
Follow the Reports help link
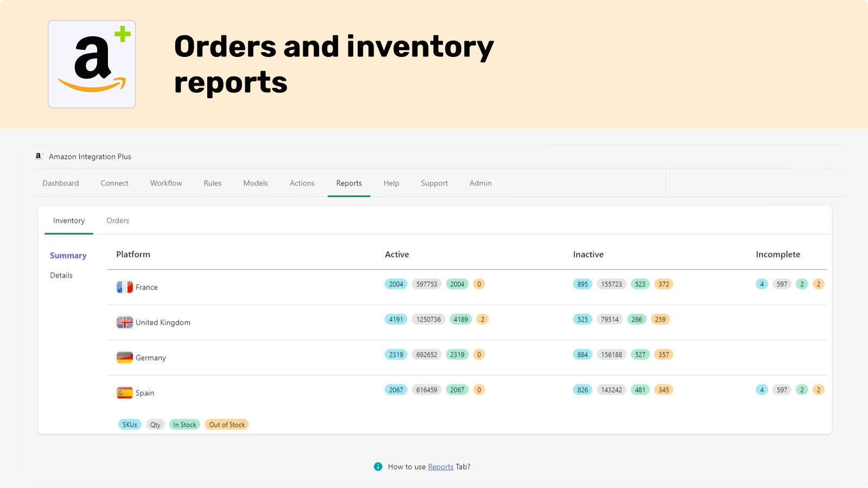point(441,467)
